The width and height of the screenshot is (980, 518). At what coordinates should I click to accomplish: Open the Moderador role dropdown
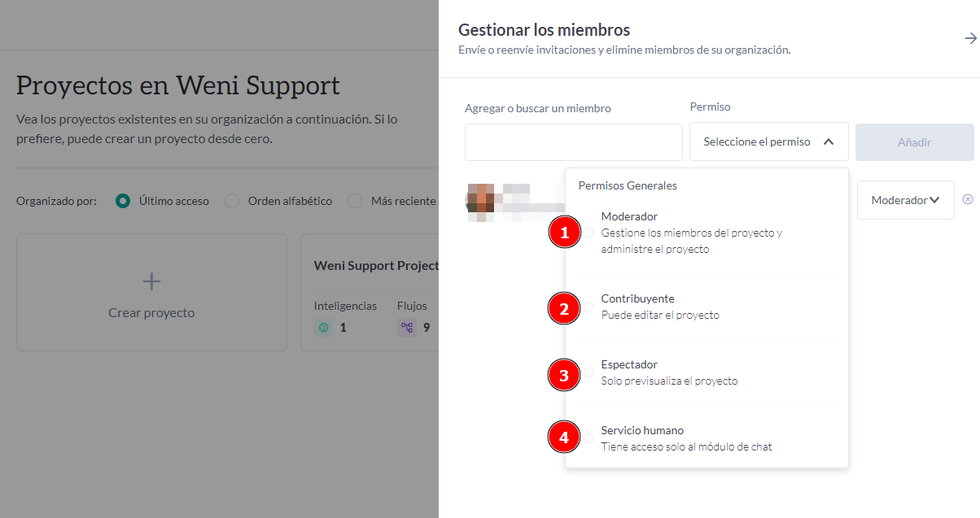pos(905,199)
